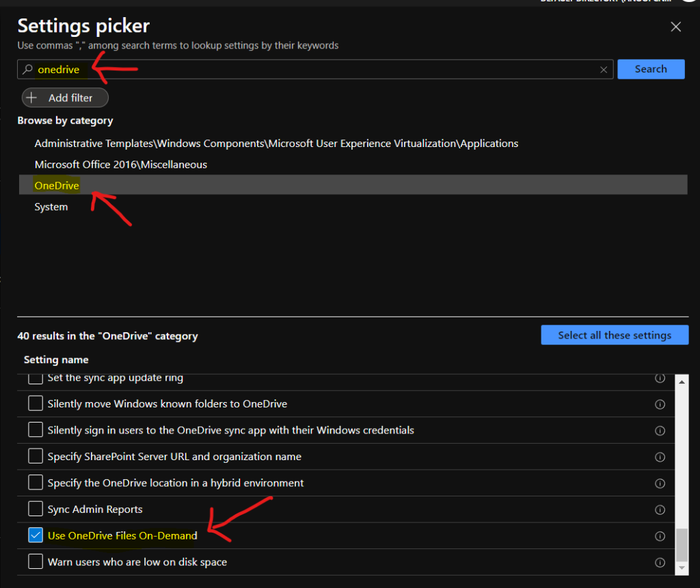Viewport: 700px width, 588px height.
Task: Click the blue Search button
Action: click(651, 69)
